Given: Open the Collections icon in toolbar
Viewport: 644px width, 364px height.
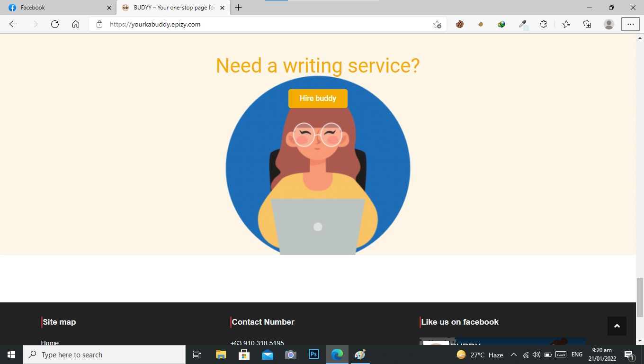Looking at the screenshot, I should coord(588,24).
